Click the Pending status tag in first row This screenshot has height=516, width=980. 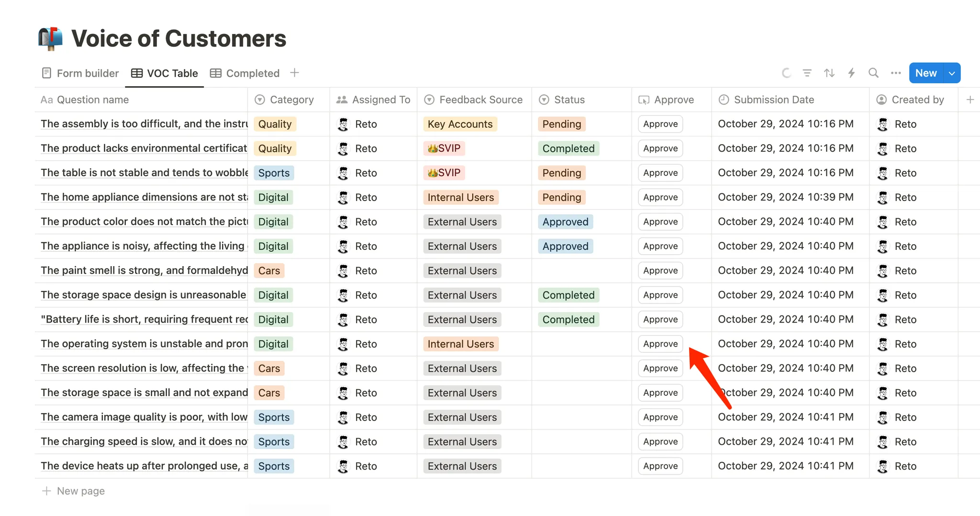tap(562, 124)
